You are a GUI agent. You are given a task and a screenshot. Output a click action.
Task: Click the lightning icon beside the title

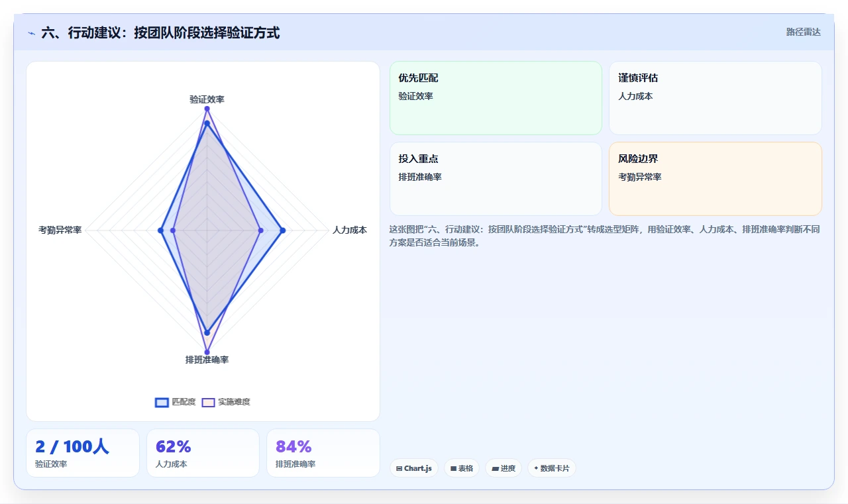tap(31, 32)
